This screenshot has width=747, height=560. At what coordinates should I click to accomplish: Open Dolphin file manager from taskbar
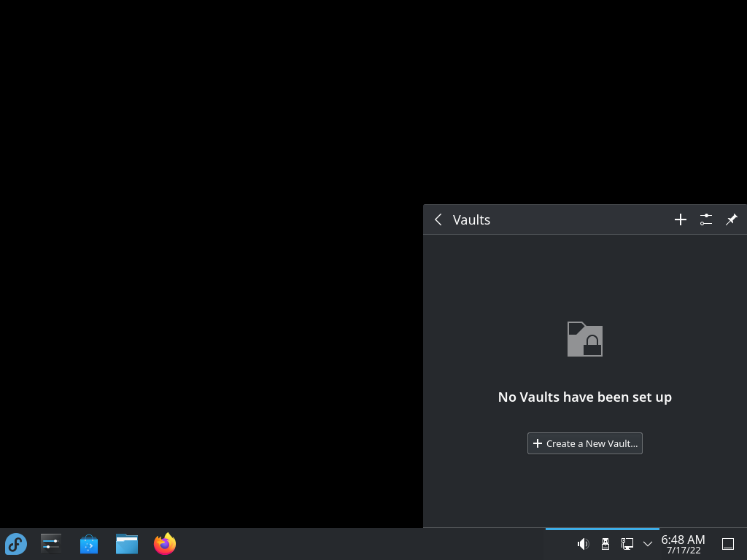coord(127,544)
